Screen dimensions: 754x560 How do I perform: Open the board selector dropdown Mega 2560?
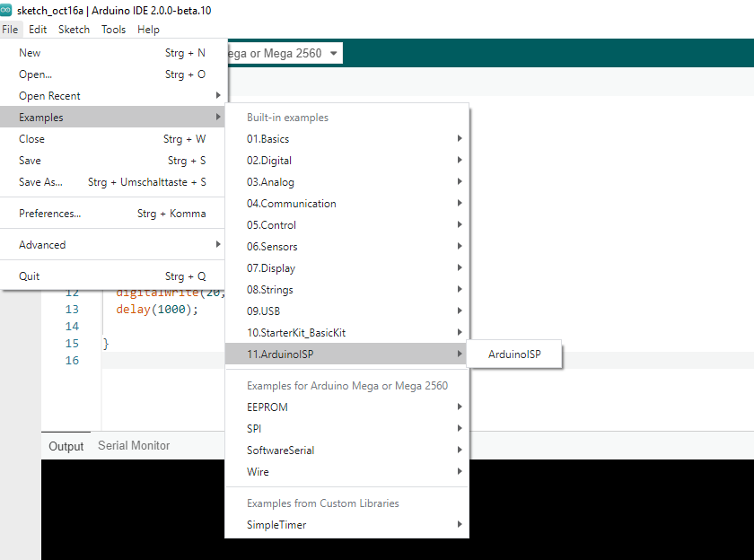tap(285, 53)
